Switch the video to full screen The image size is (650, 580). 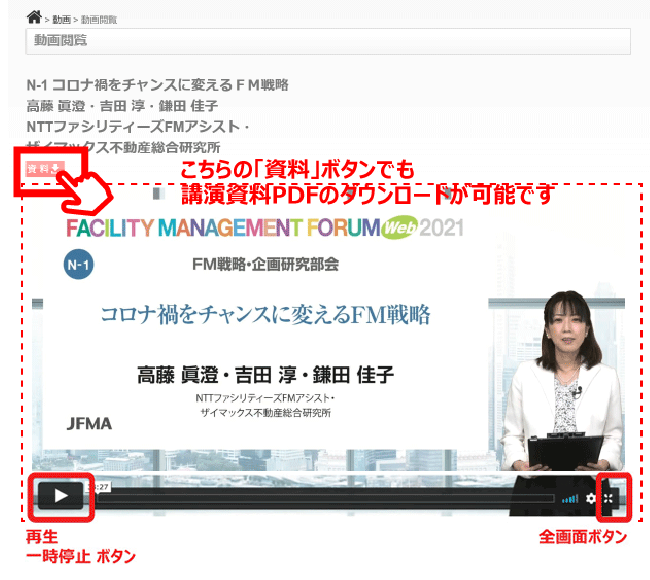tap(608, 498)
